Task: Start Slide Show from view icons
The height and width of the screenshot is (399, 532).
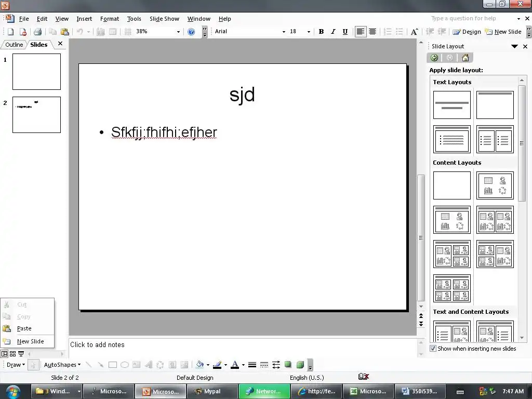Action: [21, 354]
